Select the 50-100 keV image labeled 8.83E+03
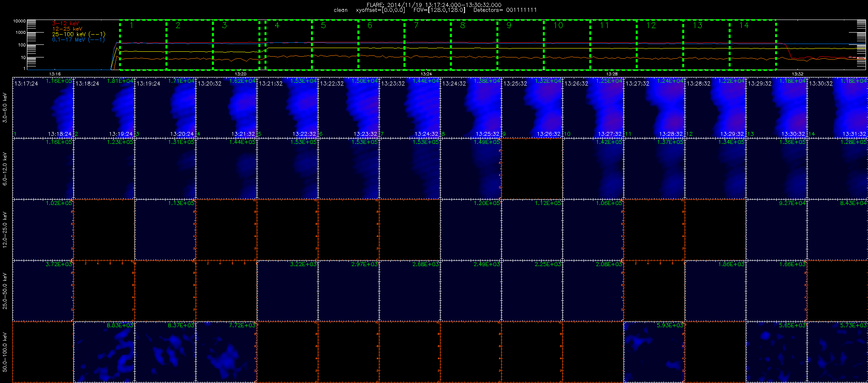 coord(104,352)
